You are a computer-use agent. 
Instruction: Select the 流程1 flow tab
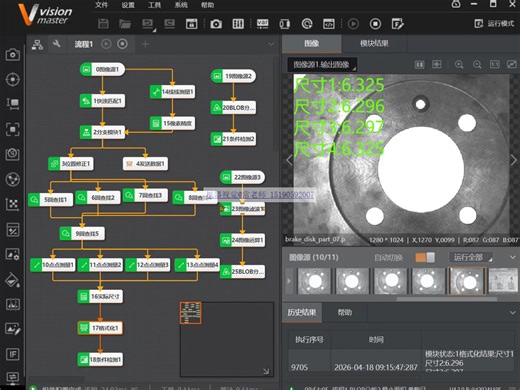click(x=84, y=44)
